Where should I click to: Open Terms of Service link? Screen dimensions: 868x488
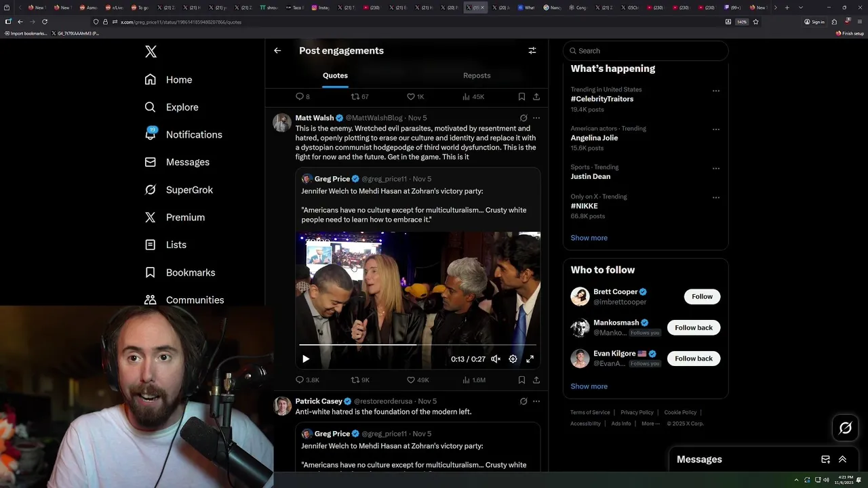590,412
